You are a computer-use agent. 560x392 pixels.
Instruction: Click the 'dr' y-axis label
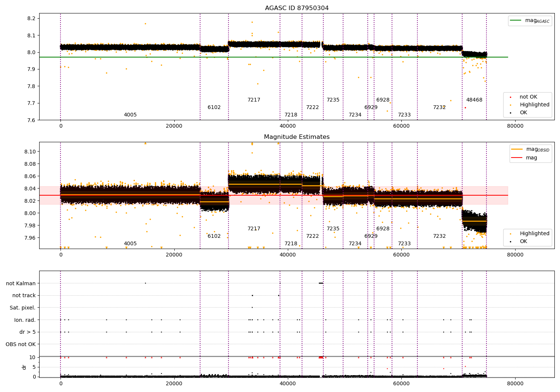(x=24, y=367)
